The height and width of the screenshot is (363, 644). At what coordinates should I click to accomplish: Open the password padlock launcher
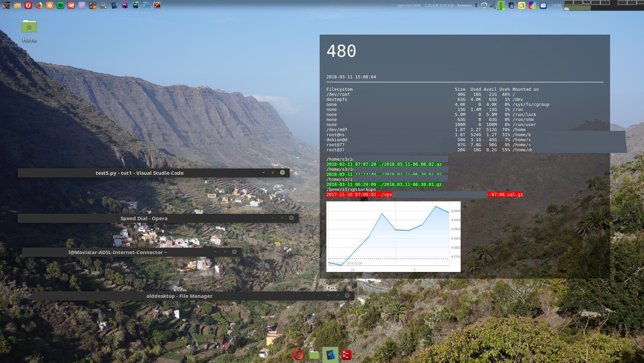click(x=103, y=5)
